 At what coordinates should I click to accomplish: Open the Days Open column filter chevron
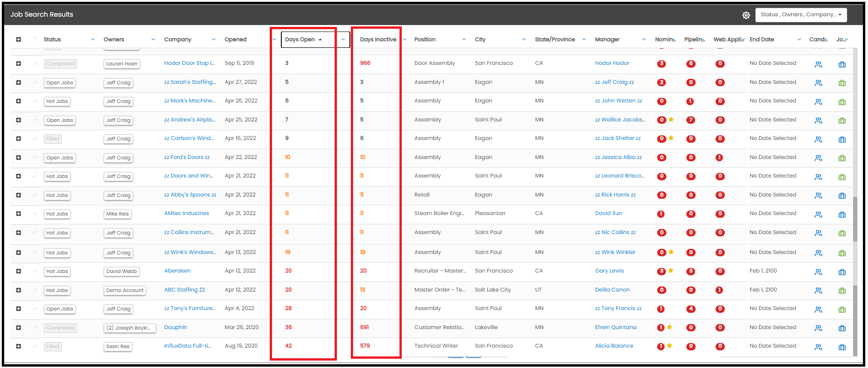[x=343, y=39]
